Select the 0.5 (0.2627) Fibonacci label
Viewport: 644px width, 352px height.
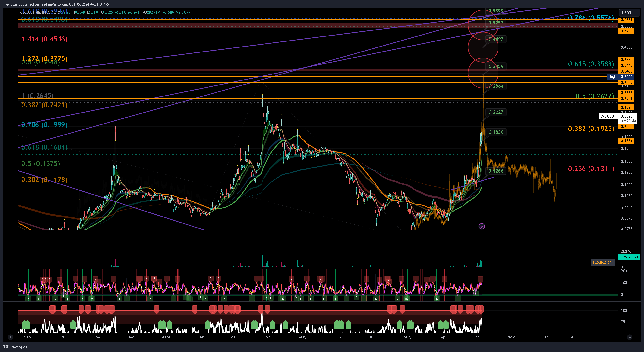595,96
